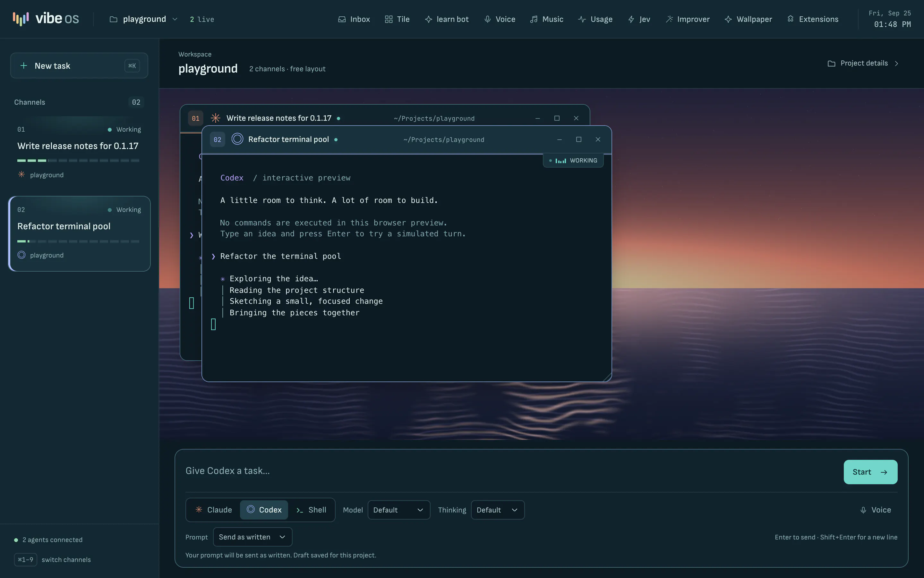The image size is (924, 578).
Task: Click the Voice microphone icon in top bar
Action: (487, 19)
